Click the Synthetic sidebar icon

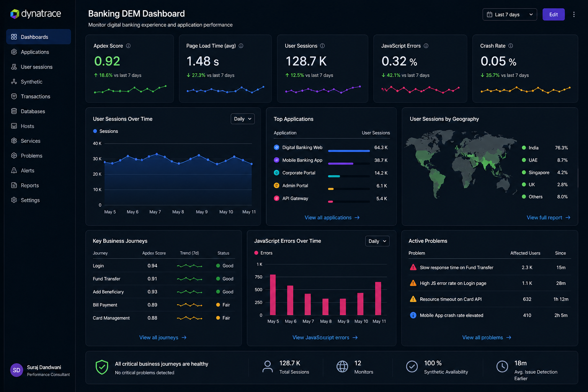pyautogui.click(x=14, y=82)
